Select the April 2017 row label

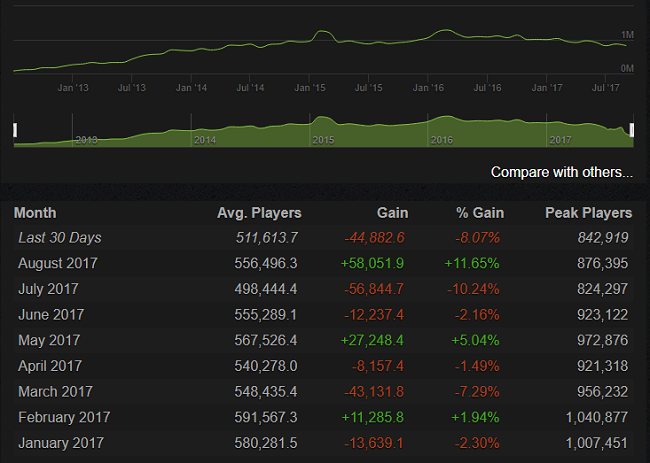(50, 366)
